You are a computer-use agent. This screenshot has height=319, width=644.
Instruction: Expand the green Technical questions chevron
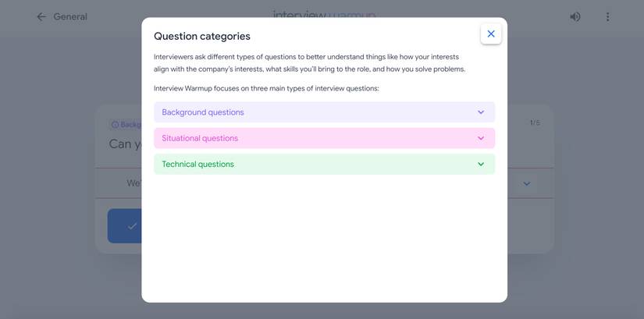coord(481,164)
